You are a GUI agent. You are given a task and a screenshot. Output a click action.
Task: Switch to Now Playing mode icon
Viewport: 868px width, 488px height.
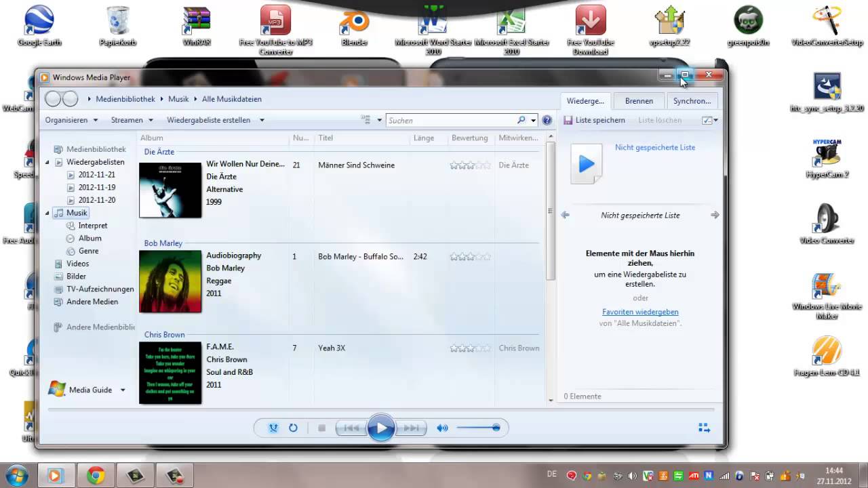coord(704,428)
